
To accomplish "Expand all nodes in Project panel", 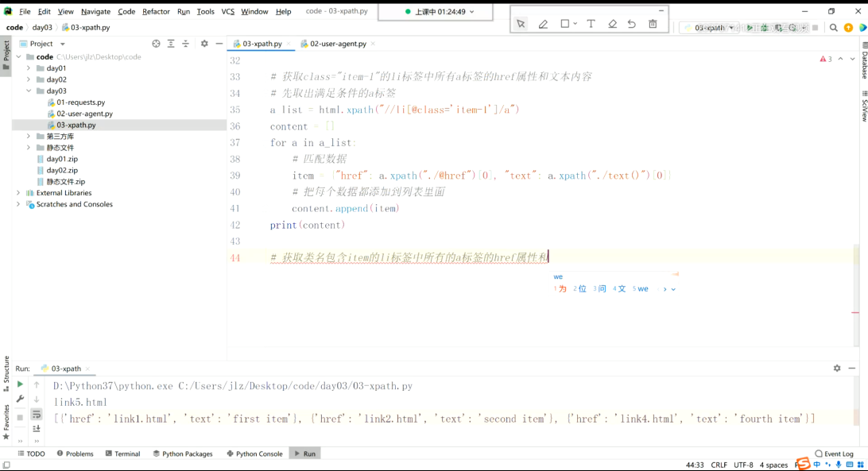I will pyautogui.click(x=170, y=44).
